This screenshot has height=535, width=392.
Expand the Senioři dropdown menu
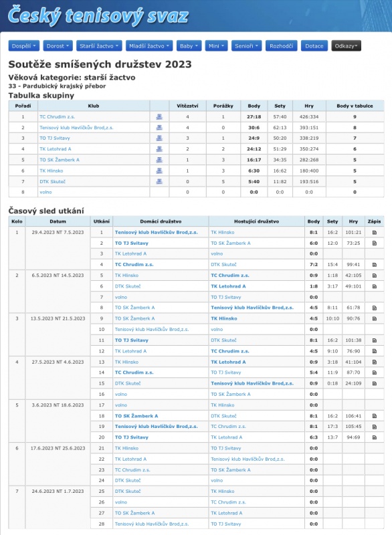[246, 45]
